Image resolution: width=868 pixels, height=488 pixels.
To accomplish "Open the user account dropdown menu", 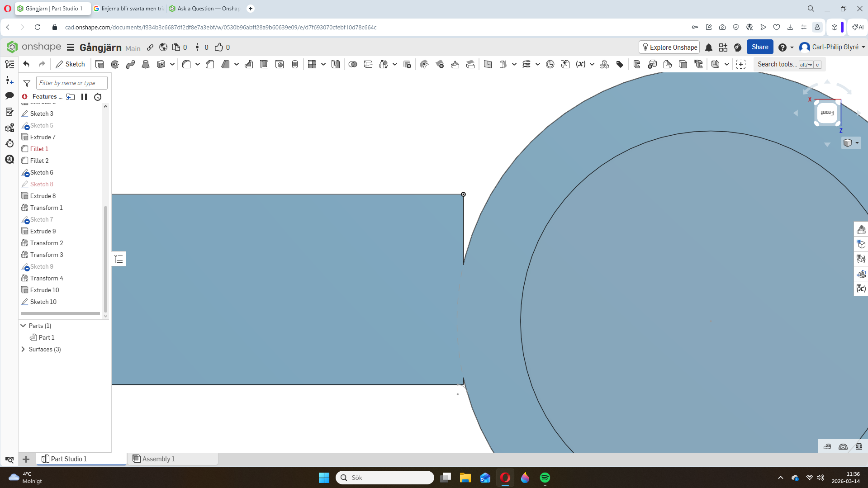I will tap(832, 47).
